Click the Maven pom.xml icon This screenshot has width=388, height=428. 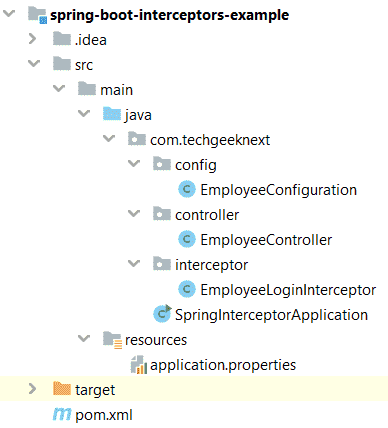tap(62, 414)
